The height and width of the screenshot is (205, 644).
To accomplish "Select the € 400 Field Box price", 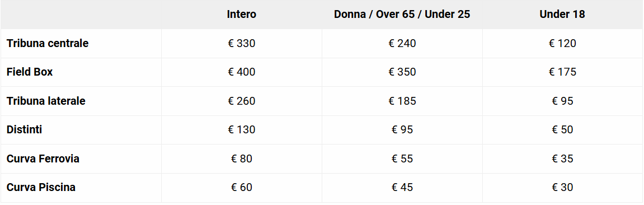I will click(x=242, y=72).
